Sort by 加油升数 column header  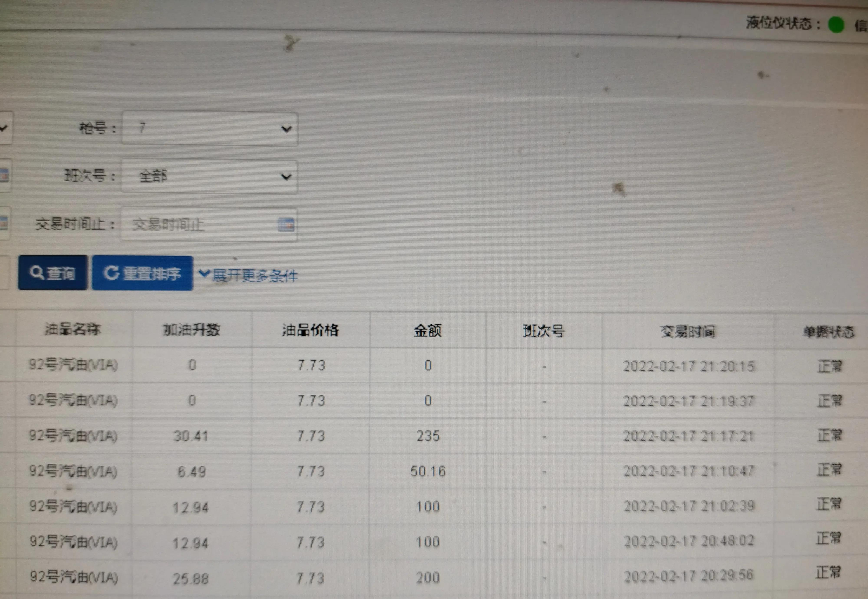(192, 330)
